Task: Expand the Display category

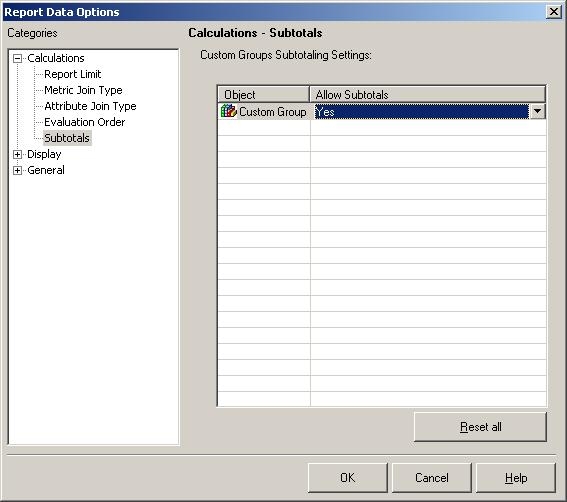Action: 17,154
